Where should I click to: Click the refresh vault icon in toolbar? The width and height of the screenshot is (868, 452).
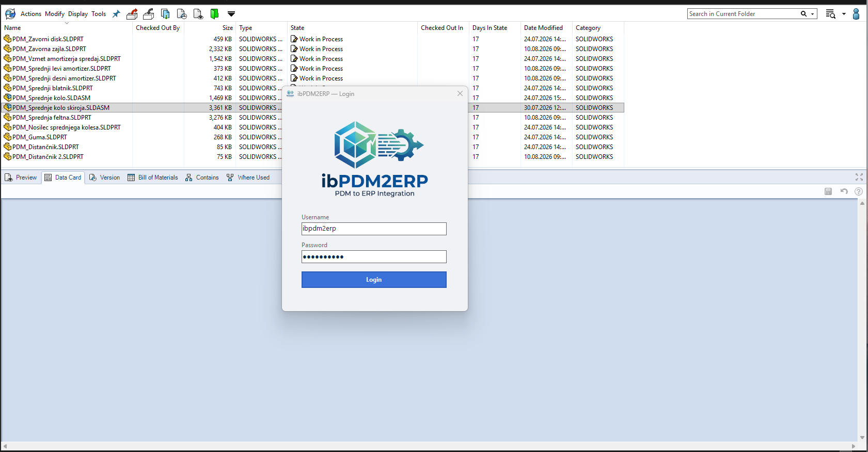pyautogui.click(x=10, y=14)
